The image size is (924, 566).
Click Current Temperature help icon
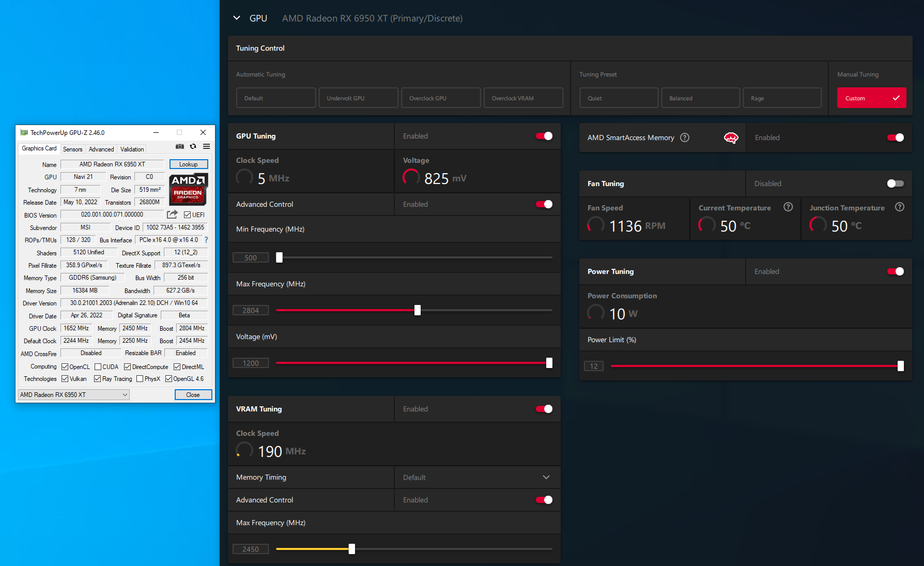click(x=788, y=207)
